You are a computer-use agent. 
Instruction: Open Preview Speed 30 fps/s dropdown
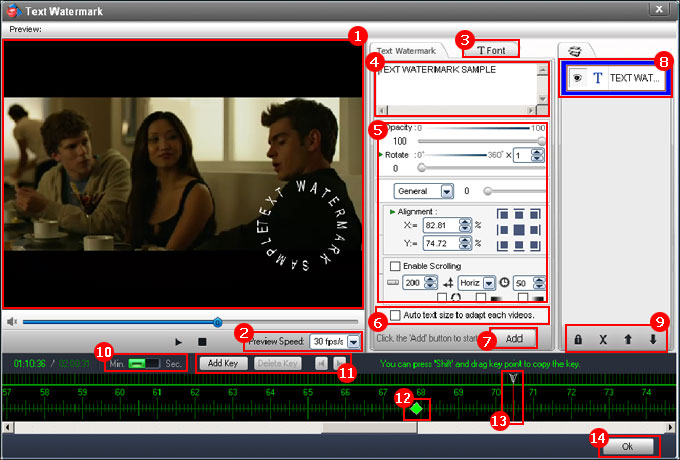tap(354, 342)
